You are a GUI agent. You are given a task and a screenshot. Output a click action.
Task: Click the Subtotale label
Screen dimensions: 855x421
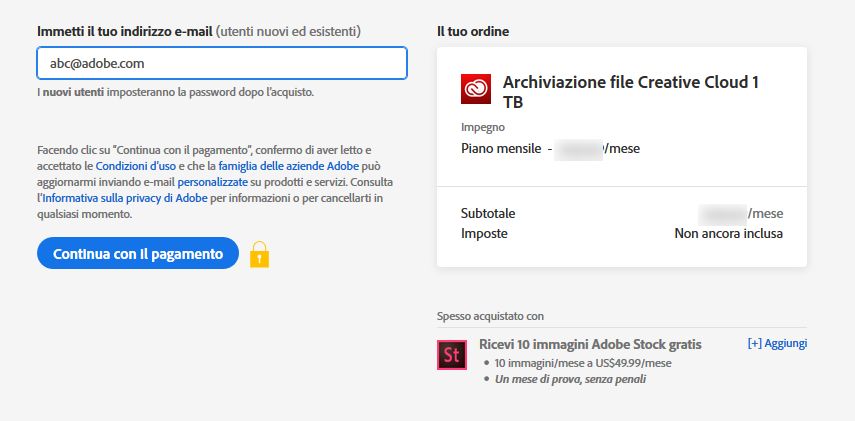click(x=488, y=213)
